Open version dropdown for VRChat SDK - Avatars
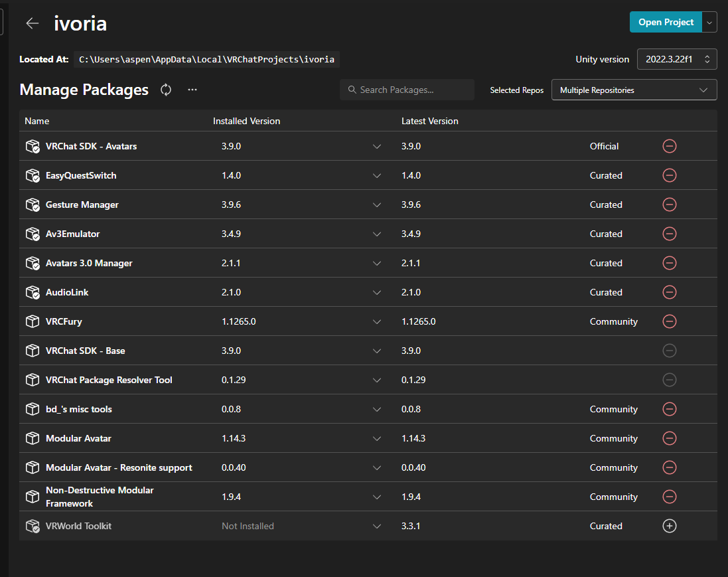The width and height of the screenshot is (728, 577). pos(376,146)
